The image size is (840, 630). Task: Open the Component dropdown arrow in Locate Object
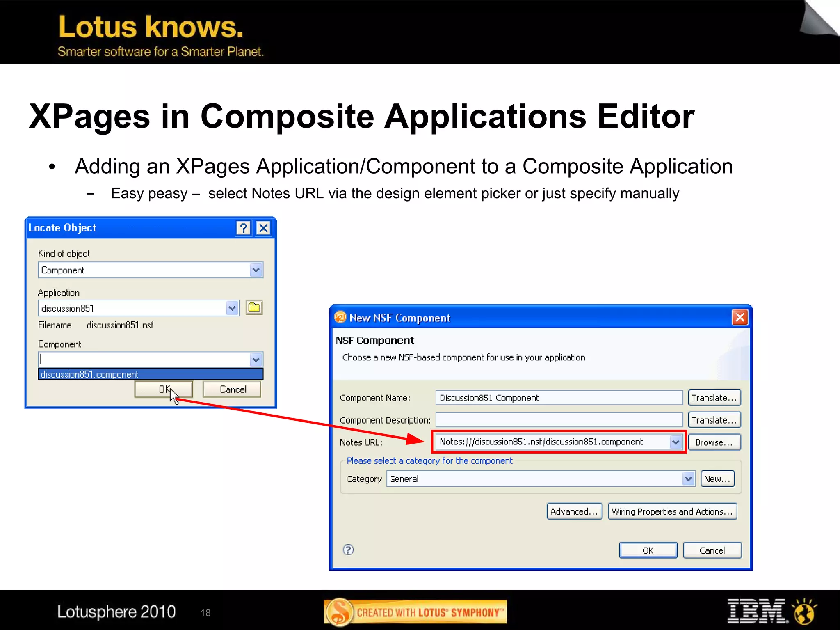tap(256, 360)
